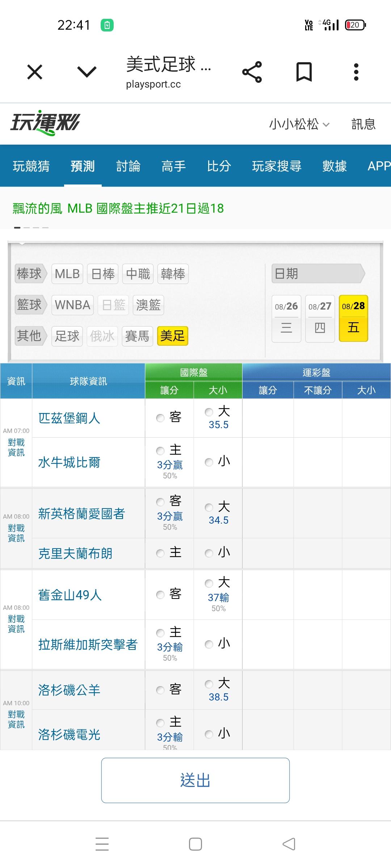Open the 比分 nav tab

[219, 166]
